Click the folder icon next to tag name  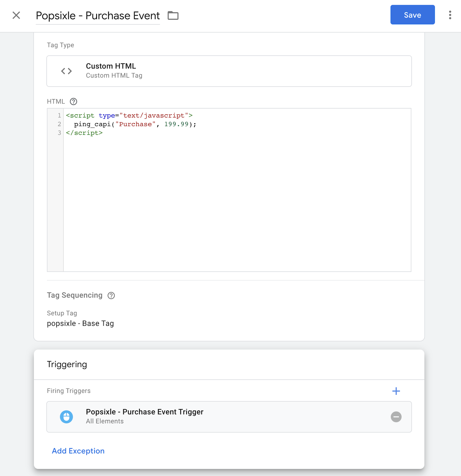coord(173,15)
